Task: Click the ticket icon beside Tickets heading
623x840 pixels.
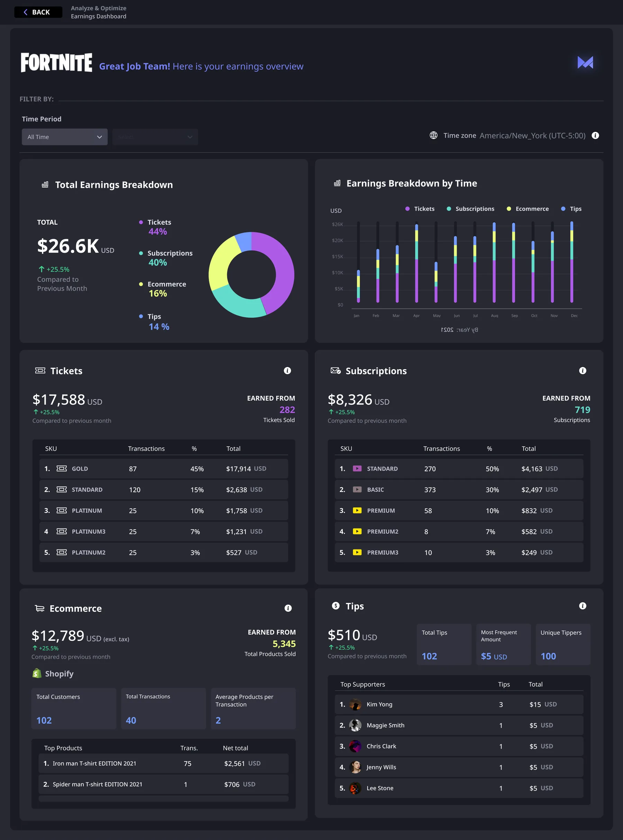Action: pyautogui.click(x=40, y=371)
